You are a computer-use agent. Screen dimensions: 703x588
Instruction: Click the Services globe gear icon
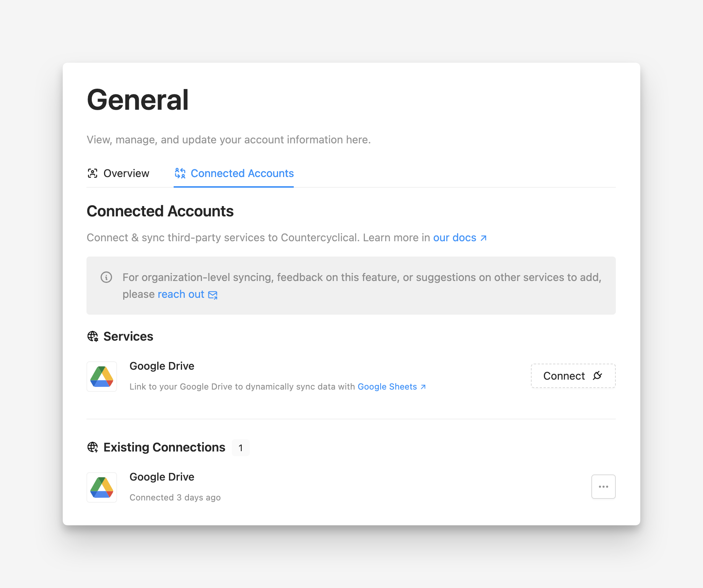(x=93, y=336)
